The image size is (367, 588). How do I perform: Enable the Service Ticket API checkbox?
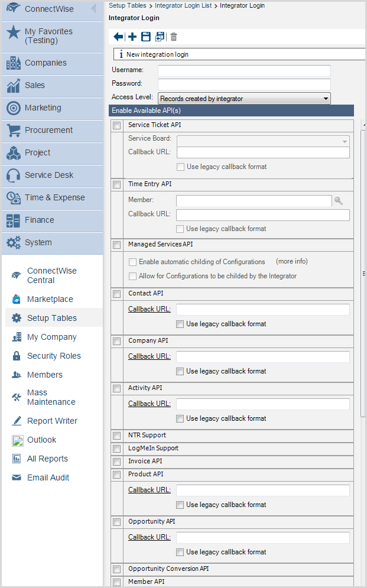point(116,125)
